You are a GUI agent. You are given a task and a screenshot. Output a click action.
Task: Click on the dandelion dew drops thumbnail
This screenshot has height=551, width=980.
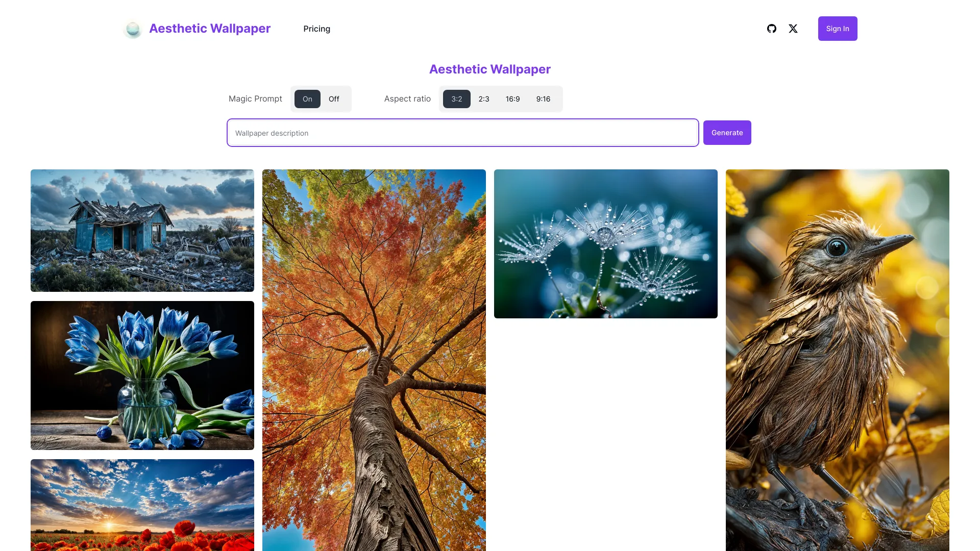click(x=606, y=243)
